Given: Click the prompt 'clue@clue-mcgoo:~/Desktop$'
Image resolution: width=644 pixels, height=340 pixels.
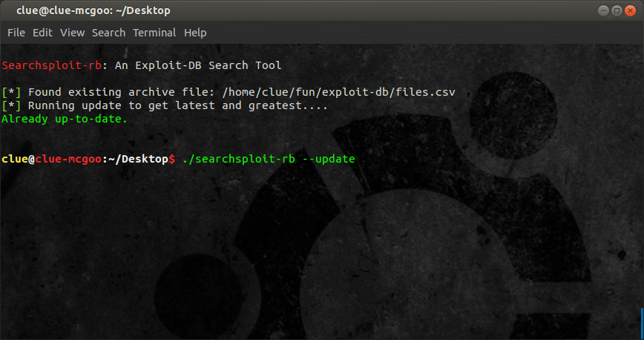Looking at the screenshot, I should tap(88, 159).
